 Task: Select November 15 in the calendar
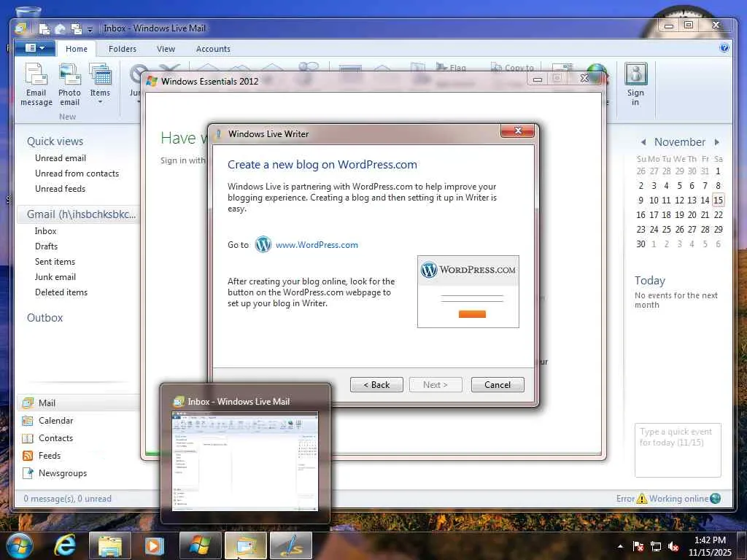point(718,200)
